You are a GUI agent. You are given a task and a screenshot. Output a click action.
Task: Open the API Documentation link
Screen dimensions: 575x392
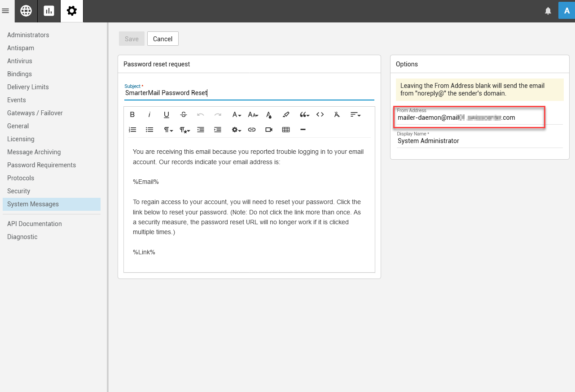(35, 224)
